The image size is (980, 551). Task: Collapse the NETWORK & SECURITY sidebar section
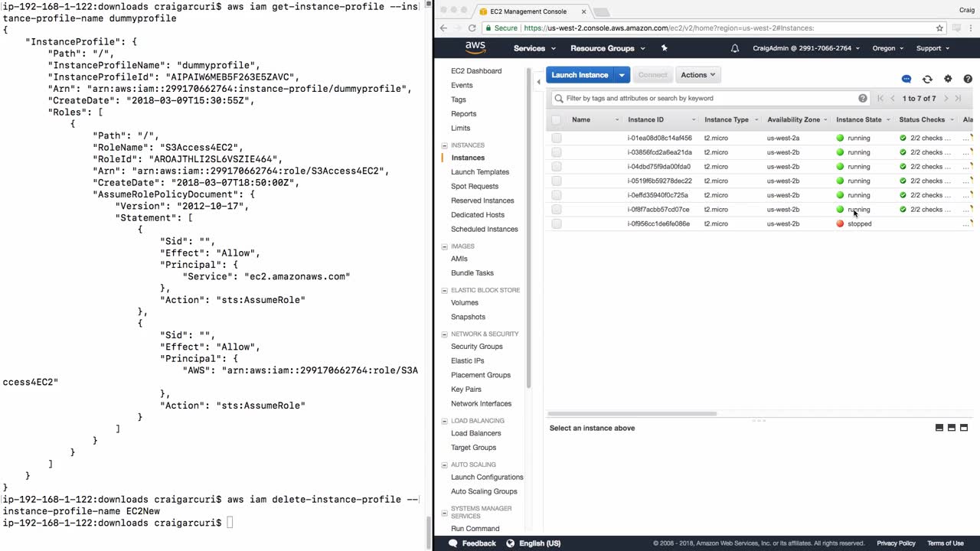pyautogui.click(x=445, y=334)
